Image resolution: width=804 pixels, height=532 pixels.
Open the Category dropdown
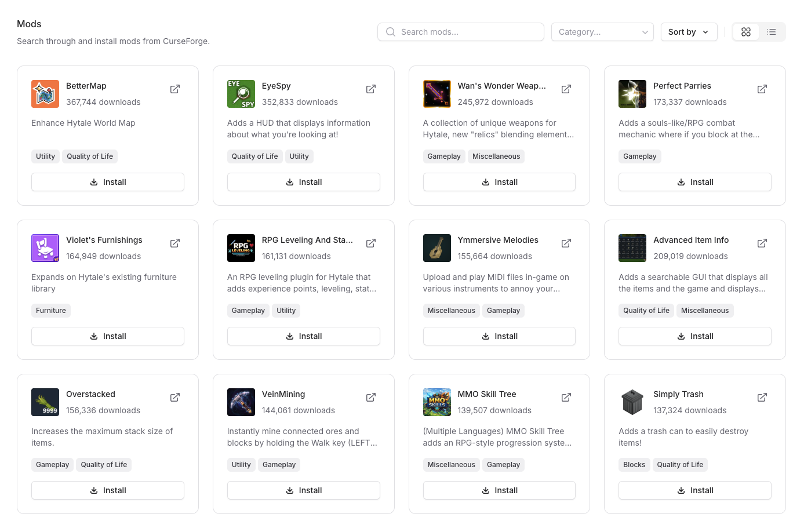602,32
